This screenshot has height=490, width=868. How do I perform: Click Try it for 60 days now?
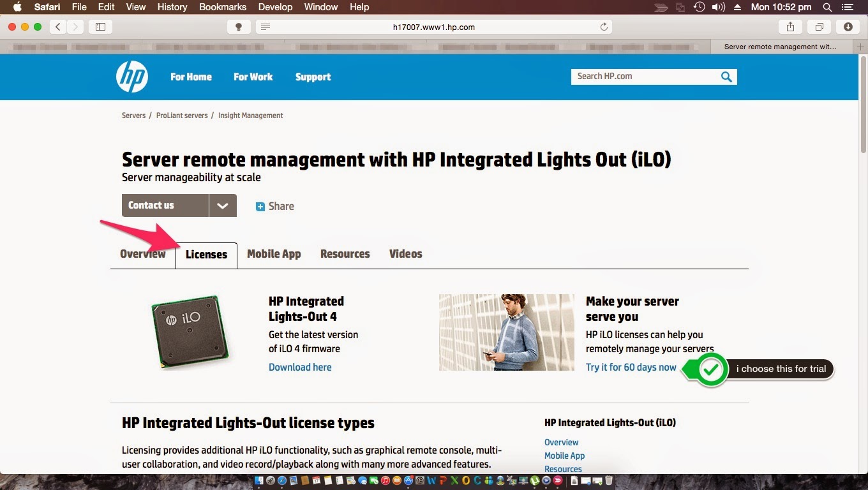click(x=631, y=367)
